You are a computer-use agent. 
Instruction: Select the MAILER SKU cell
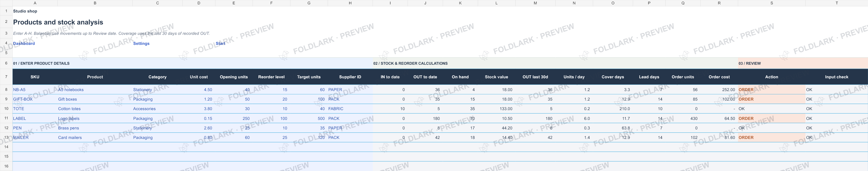pyautogui.click(x=35, y=137)
